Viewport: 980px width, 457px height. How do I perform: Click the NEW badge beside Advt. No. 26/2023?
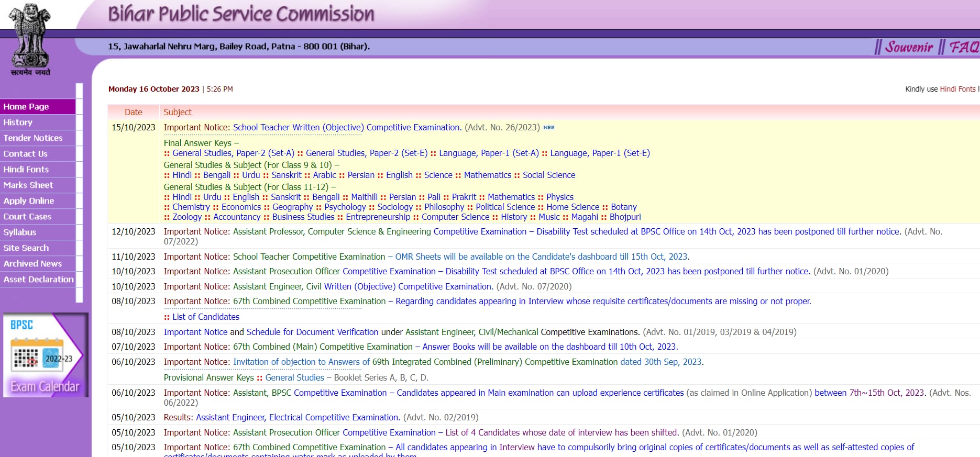coord(548,127)
